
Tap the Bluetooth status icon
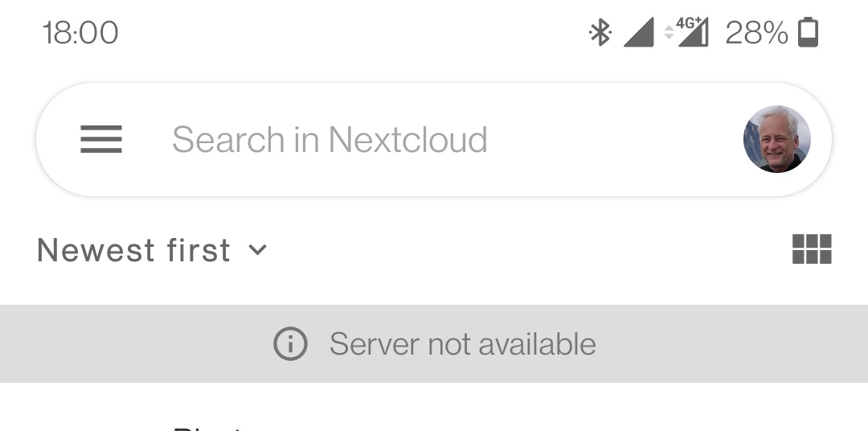pyautogui.click(x=600, y=33)
